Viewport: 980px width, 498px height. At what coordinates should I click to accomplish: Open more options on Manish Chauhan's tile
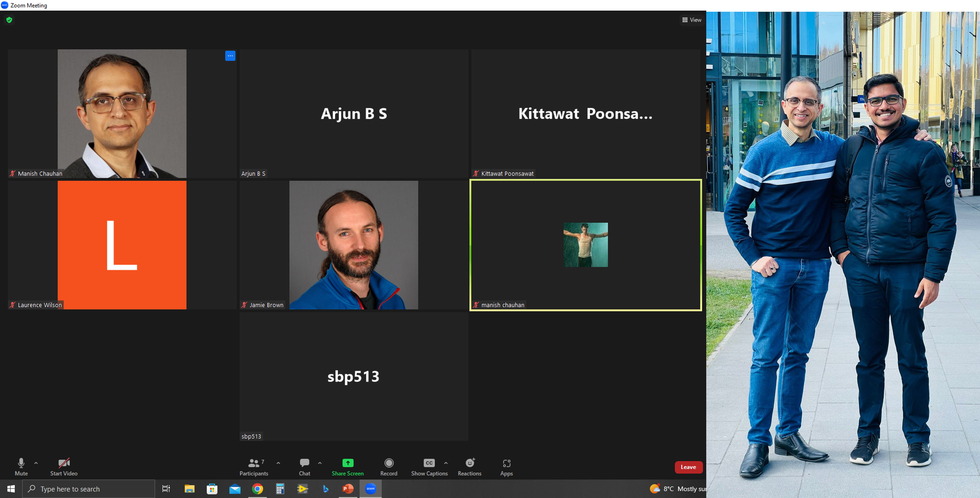point(230,56)
